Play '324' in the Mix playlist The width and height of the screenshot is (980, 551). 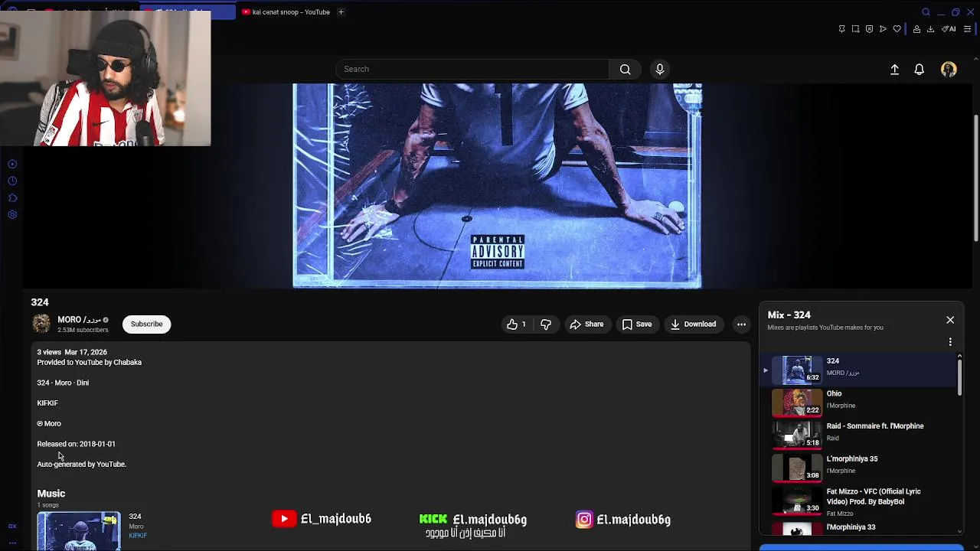(859, 370)
